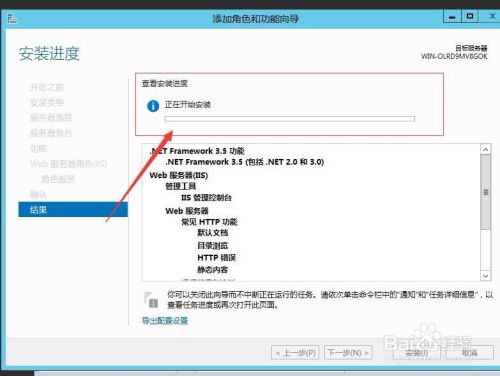This screenshot has height=376, width=500.
Task: Select the Web 服务器(IIS) entry in list
Action: pos(179,175)
